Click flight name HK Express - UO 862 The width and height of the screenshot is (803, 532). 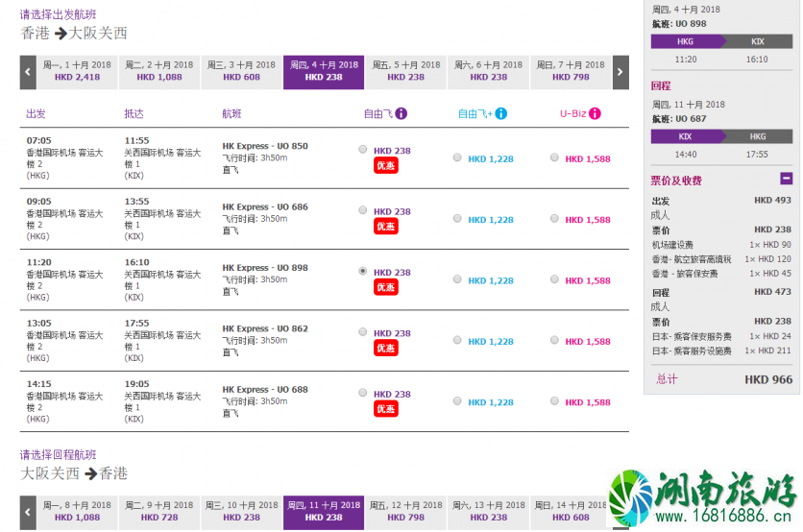(265, 328)
